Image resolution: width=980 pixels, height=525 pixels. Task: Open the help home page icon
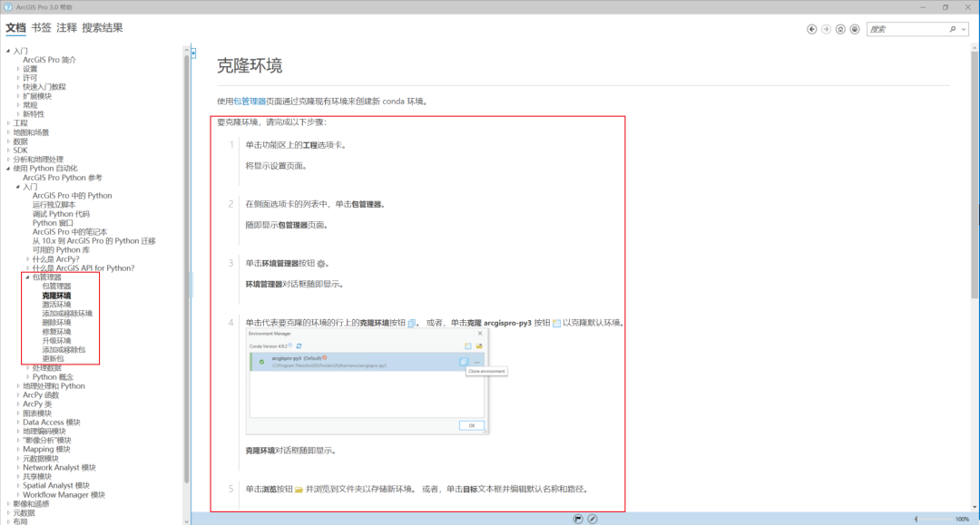(x=840, y=28)
